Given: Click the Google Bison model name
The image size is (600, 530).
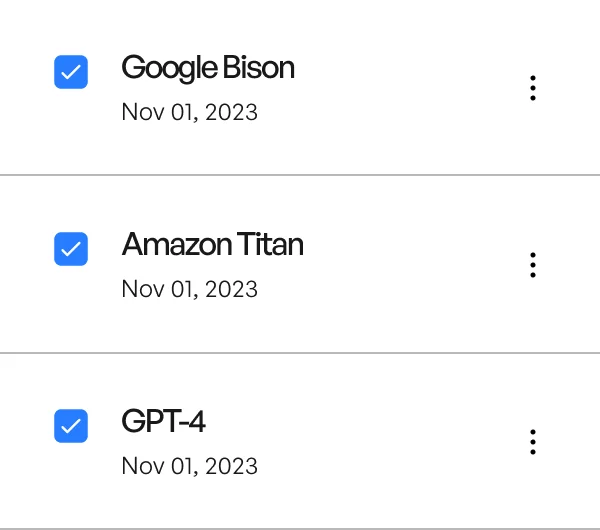Looking at the screenshot, I should coord(208,68).
